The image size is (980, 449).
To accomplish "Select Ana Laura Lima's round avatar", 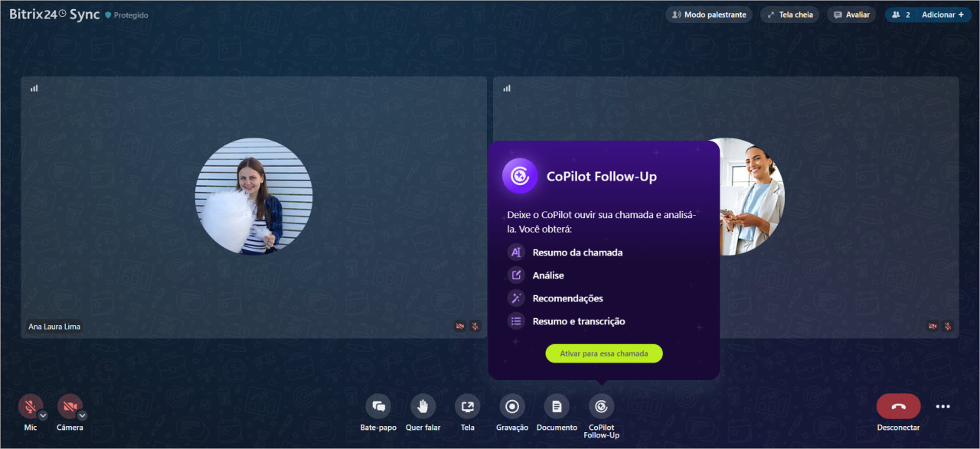I will click(254, 197).
